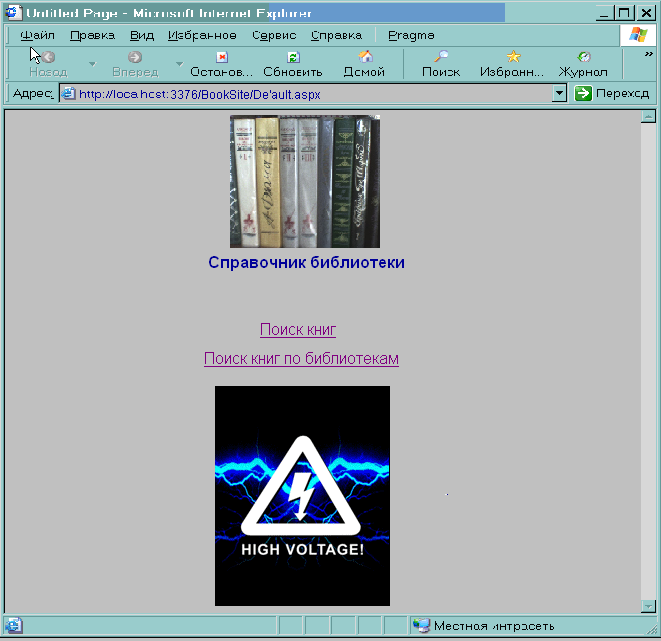
Task: Click the Остановить (Stop) toolbar icon
Action: (222, 57)
